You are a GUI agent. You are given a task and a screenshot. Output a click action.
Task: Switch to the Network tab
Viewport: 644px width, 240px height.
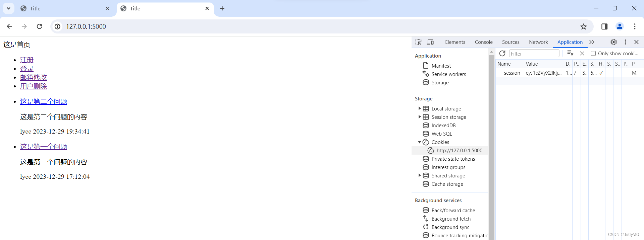(x=538, y=42)
